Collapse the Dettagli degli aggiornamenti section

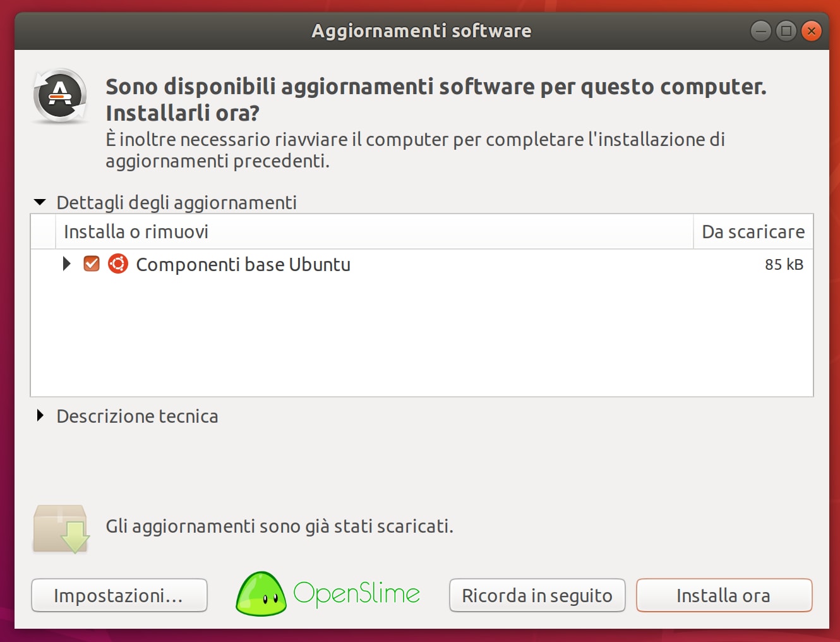coord(40,202)
